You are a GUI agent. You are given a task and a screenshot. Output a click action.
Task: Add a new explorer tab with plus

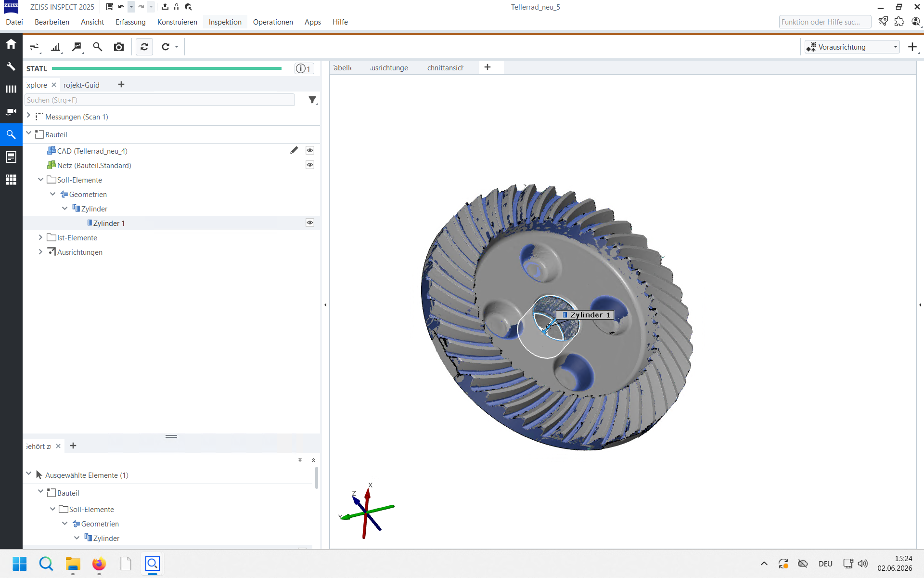pos(121,84)
